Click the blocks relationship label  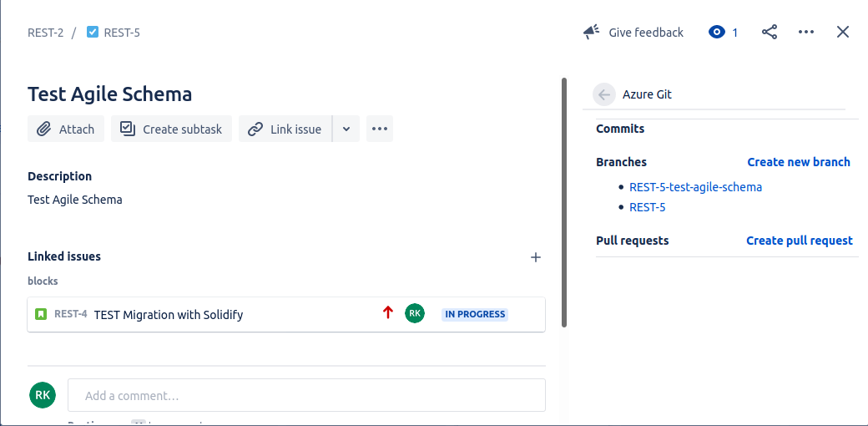coord(43,281)
